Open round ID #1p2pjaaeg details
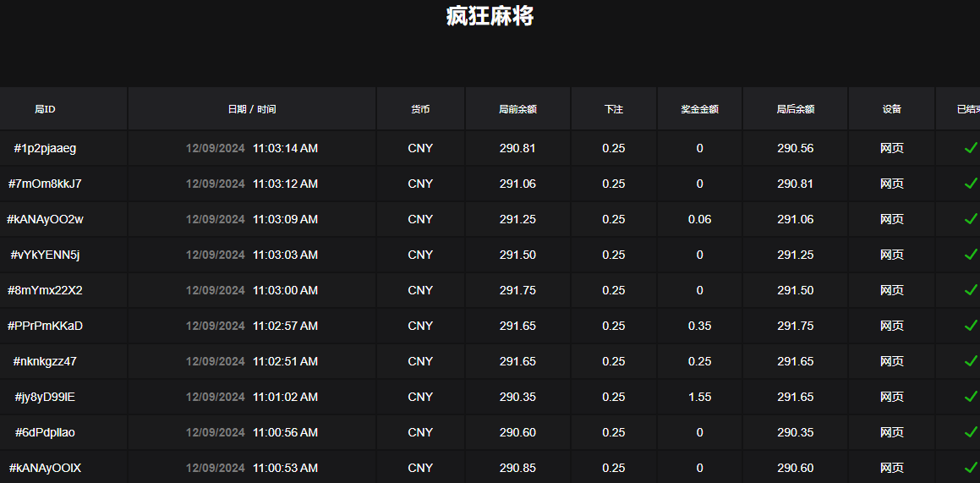The width and height of the screenshot is (980, 483). click(45, 148)
